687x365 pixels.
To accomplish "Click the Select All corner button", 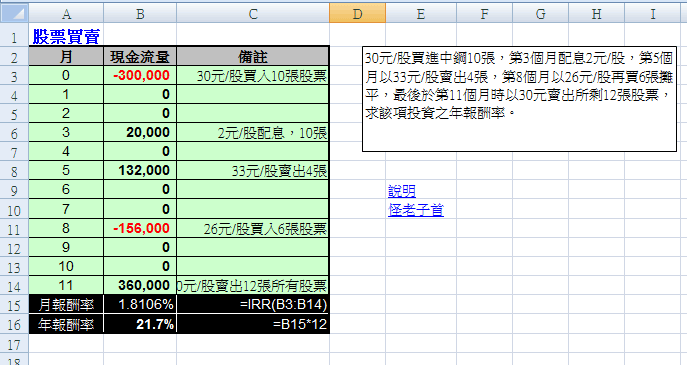I will coord(14,13).
